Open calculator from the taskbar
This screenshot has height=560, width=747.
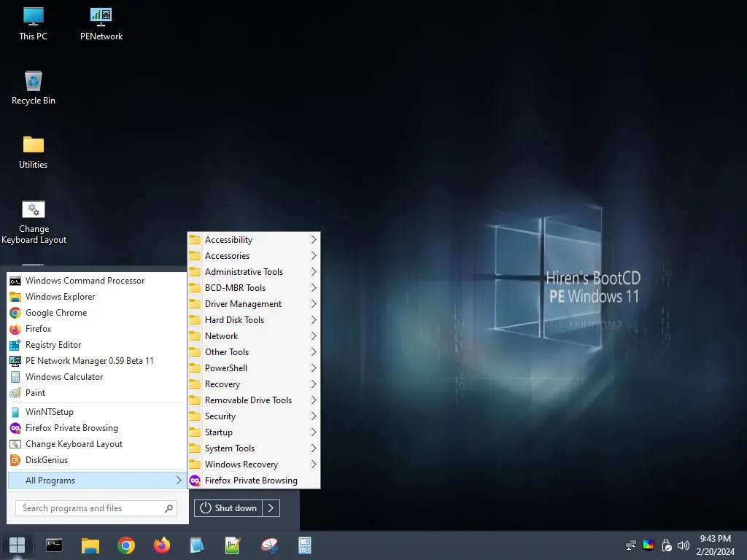[x=304, y=545]
